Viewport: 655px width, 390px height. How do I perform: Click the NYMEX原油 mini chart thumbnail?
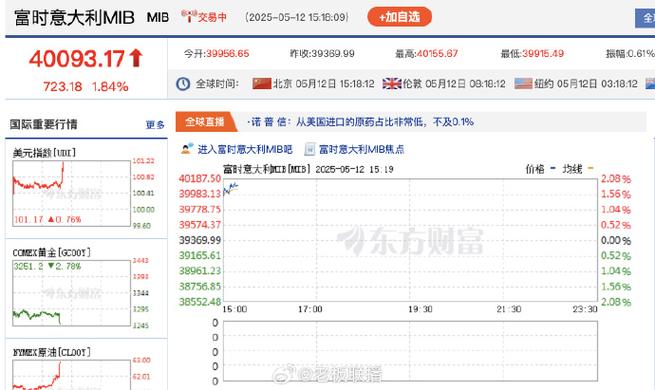click(71, 375)
